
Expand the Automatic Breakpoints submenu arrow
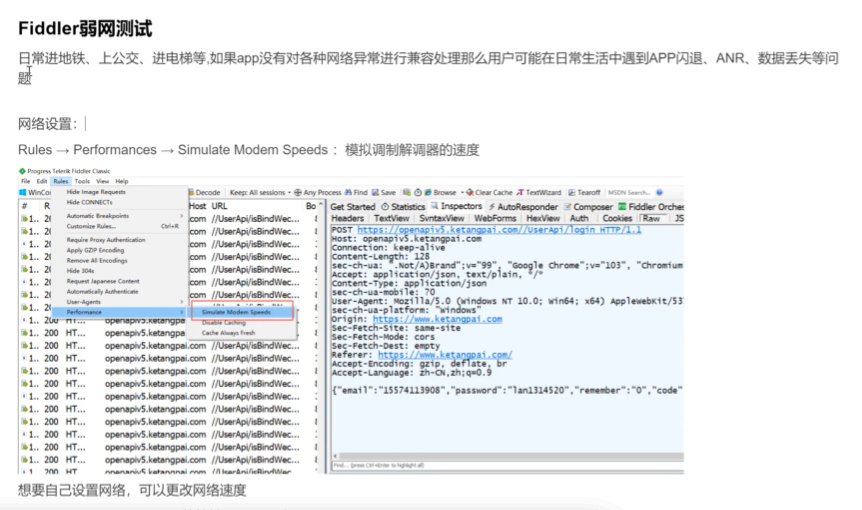point(181,216)
